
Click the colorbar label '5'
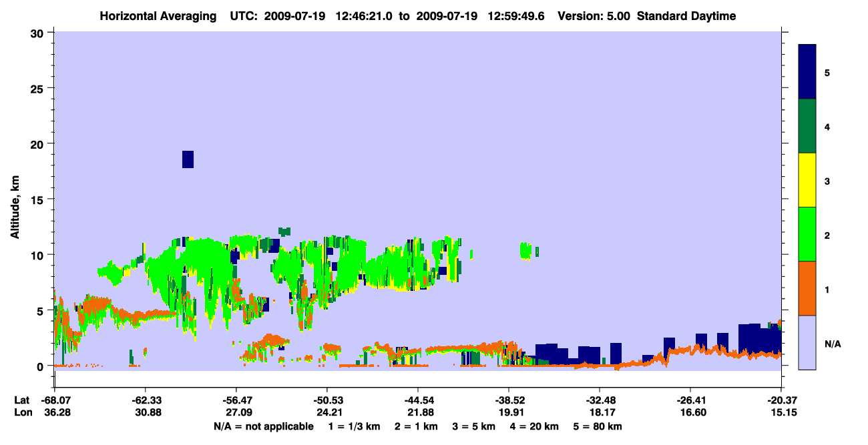[827, 73]
